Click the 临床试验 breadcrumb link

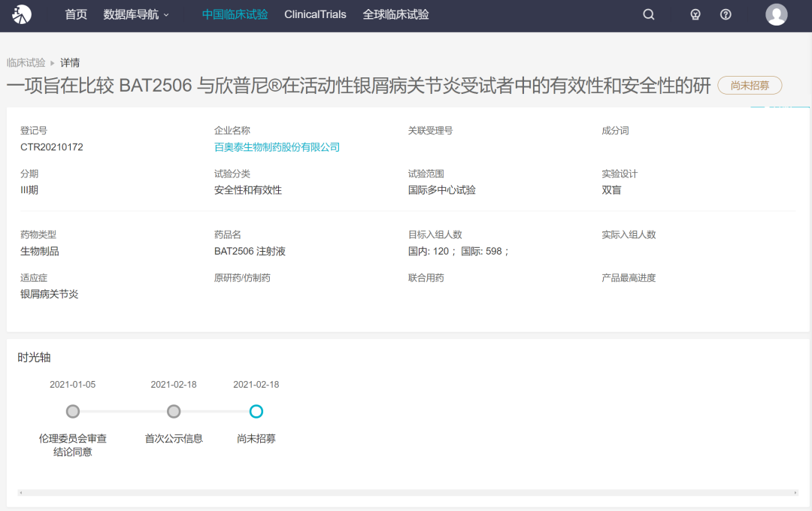pos(26,62)
